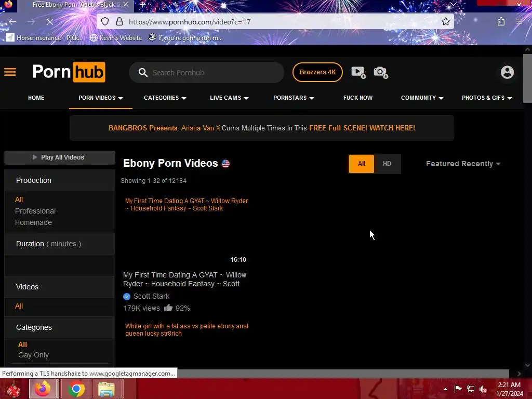Open the 'My First Time Dating' video title
This screenshot has height=399, width=532.
[184, 279]
